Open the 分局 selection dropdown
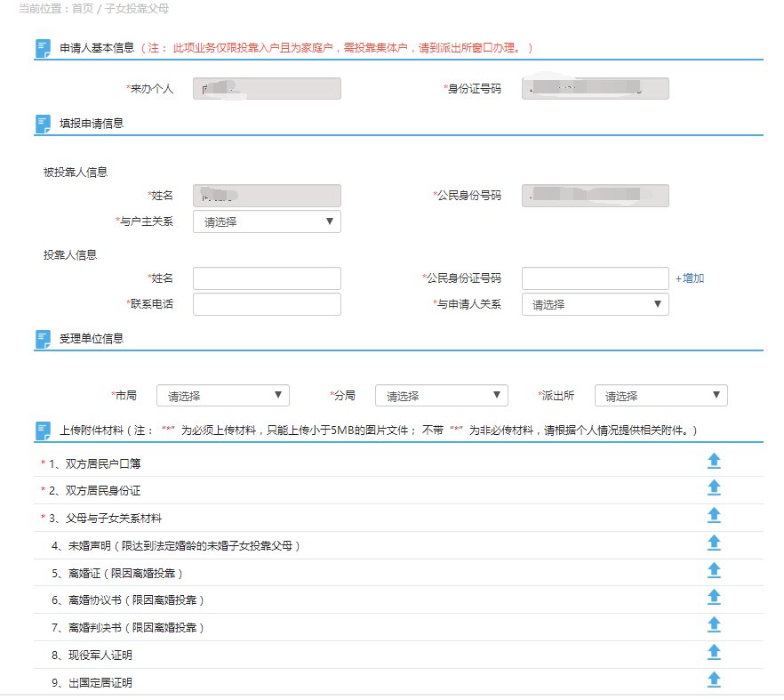This screenshot has height=700, width=784. (x=441, y=396)
